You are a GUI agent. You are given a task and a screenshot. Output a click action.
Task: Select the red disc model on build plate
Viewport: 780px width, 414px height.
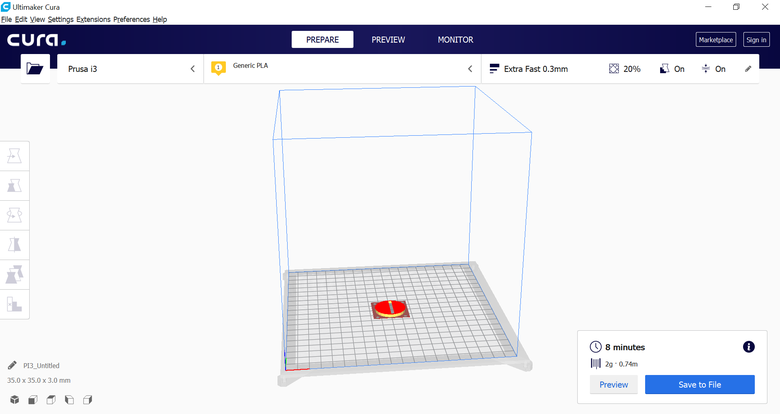(x=391, y=309)
